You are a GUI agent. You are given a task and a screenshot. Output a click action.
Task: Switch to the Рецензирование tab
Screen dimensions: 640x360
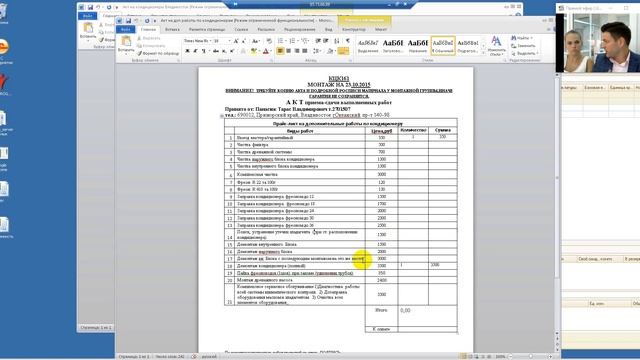pyautogui.click(x=300, y=29)
